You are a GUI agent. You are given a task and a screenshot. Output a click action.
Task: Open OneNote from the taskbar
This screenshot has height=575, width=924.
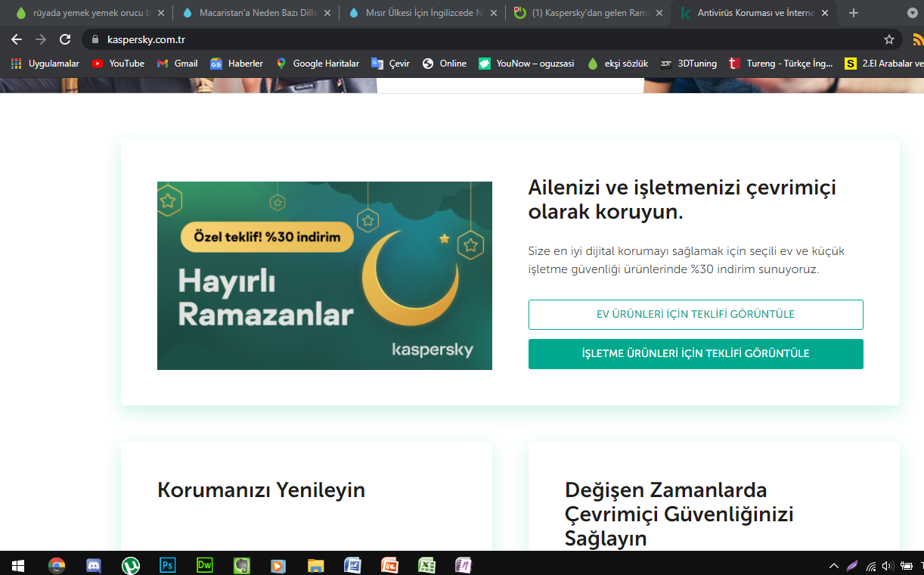click(x=464, y=564)
